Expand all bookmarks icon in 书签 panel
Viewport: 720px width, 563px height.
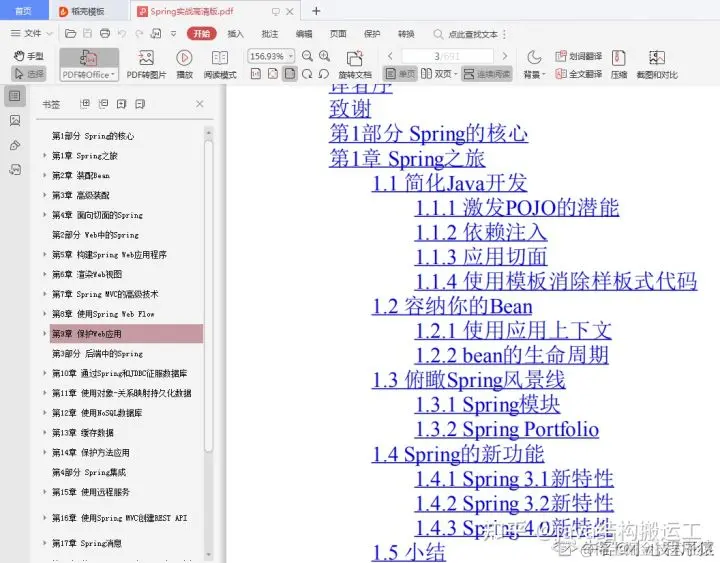coord(85,104)
